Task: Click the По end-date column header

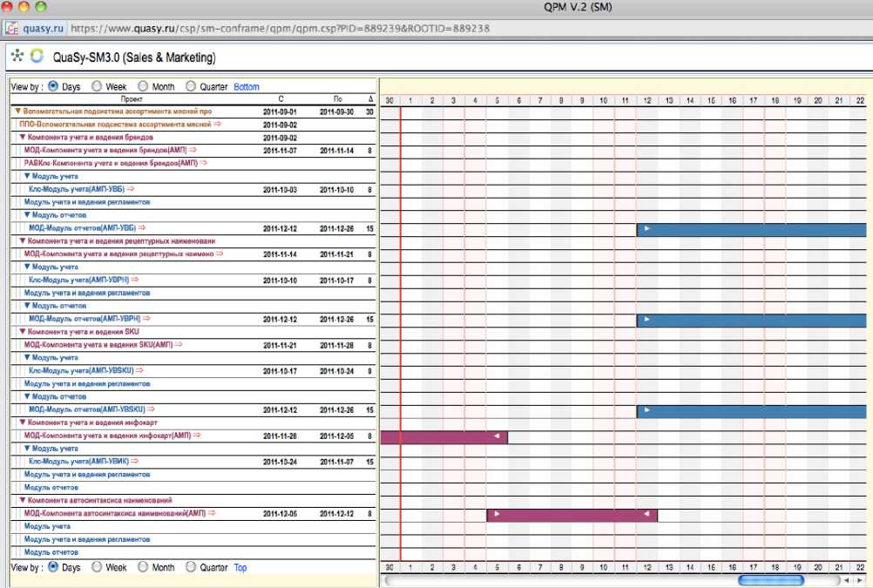Action: click(337, 99)
